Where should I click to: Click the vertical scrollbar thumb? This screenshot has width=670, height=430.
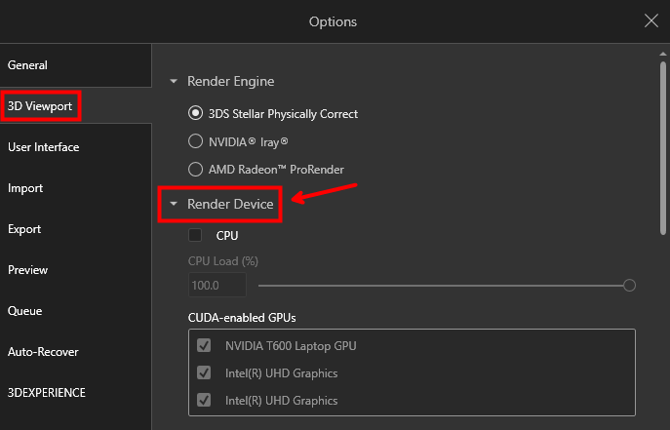pyautogui.click(x=663, y=148)
